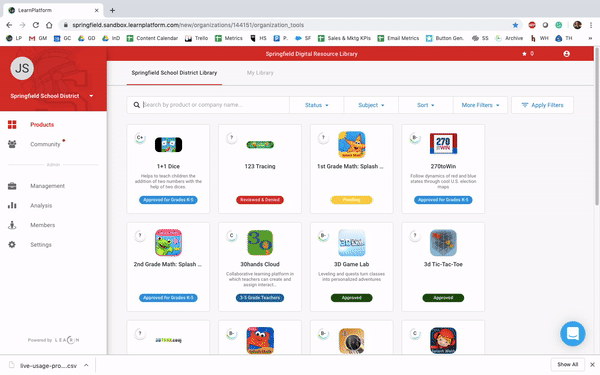Open the Products grid icon in sidebar
600x375 pixels.
coord(12,124)
